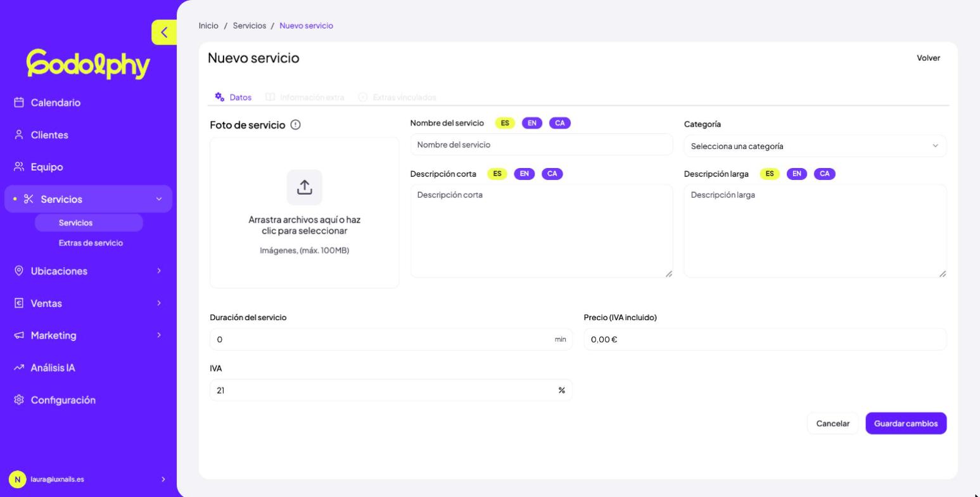980x497 pixels.
Task: Click the Descripción larga textarea
Action: (815, 231)
